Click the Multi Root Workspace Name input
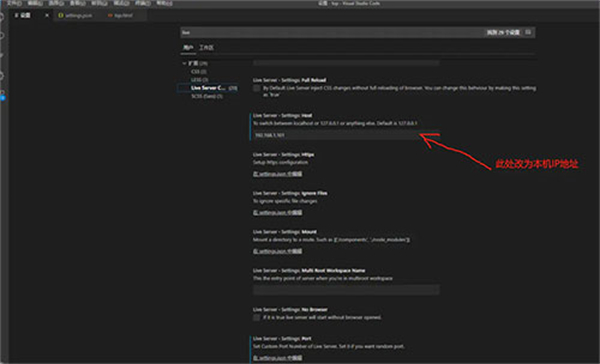The width and height of the screenshot is (600, 364). point(346,290)
